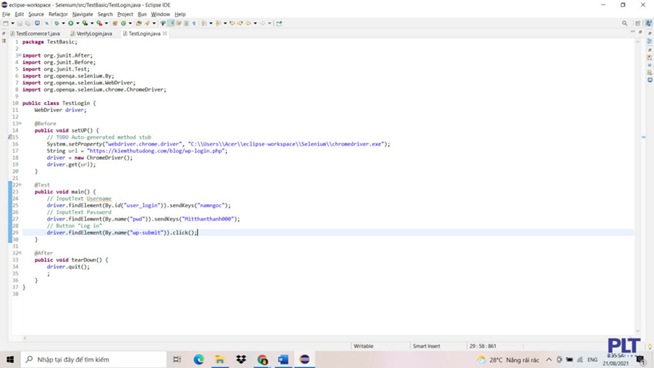The width and height of the screenshot is (654, 368).
Task: Toggle the Java editor breadcrumb
Action: coord(163,23)
